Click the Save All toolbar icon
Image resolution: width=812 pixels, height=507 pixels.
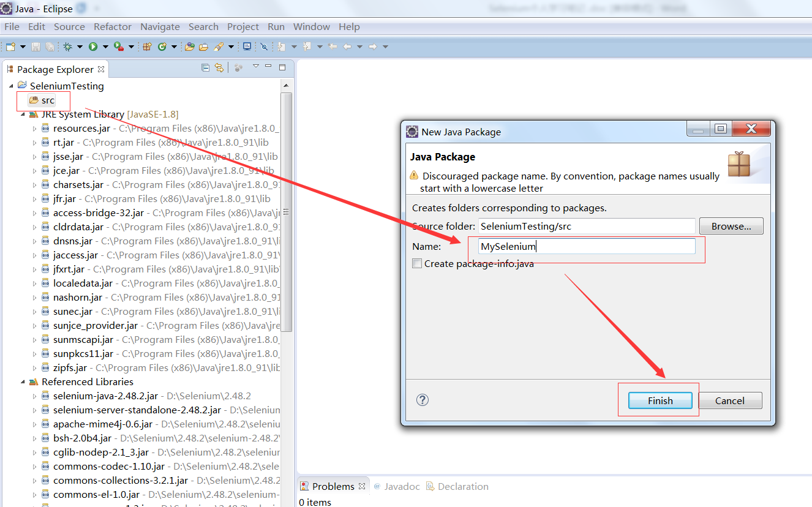click(50, 47)
